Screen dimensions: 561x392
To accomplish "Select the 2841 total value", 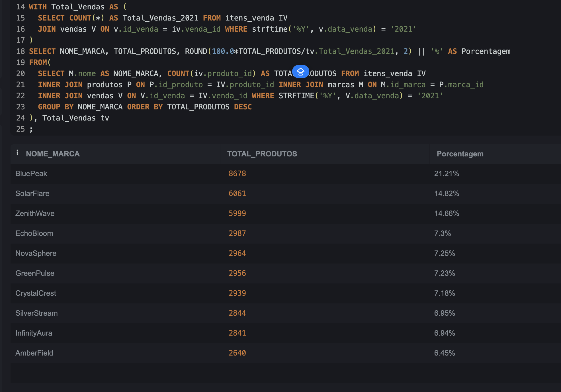I will pos(237,333).
